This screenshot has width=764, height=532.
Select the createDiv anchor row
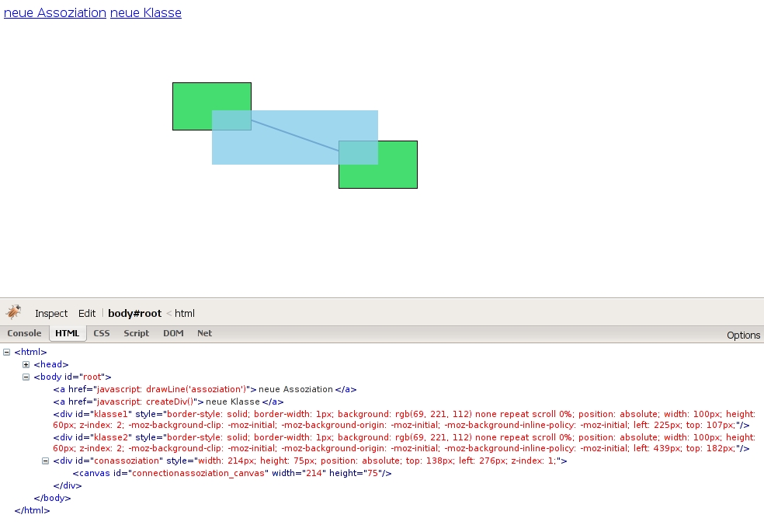168,402
